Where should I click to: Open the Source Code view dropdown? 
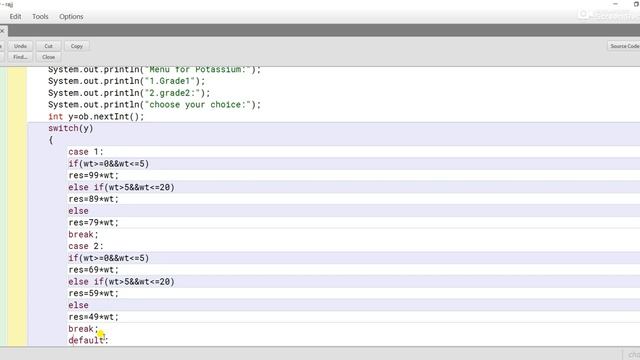pos(624,46)
